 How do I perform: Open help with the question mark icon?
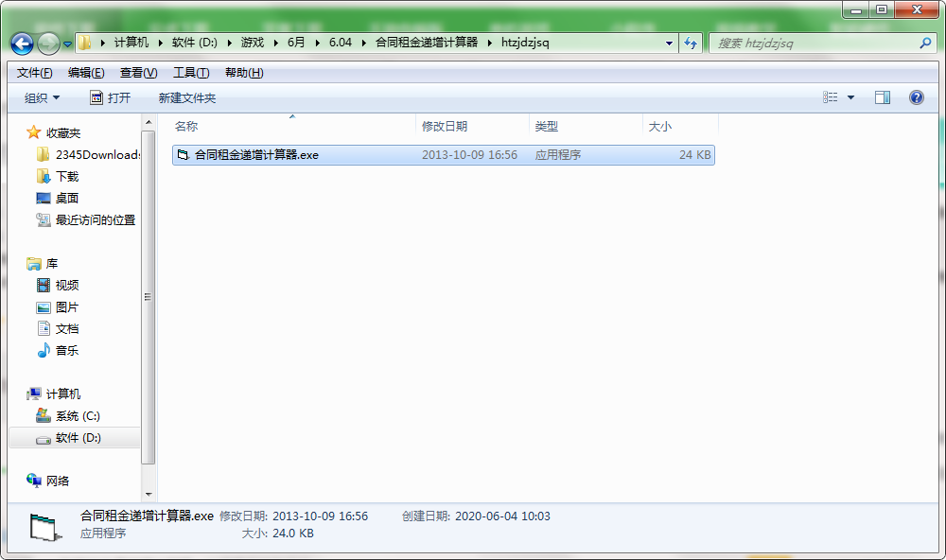pyautogui.click(x=916, y=97)
